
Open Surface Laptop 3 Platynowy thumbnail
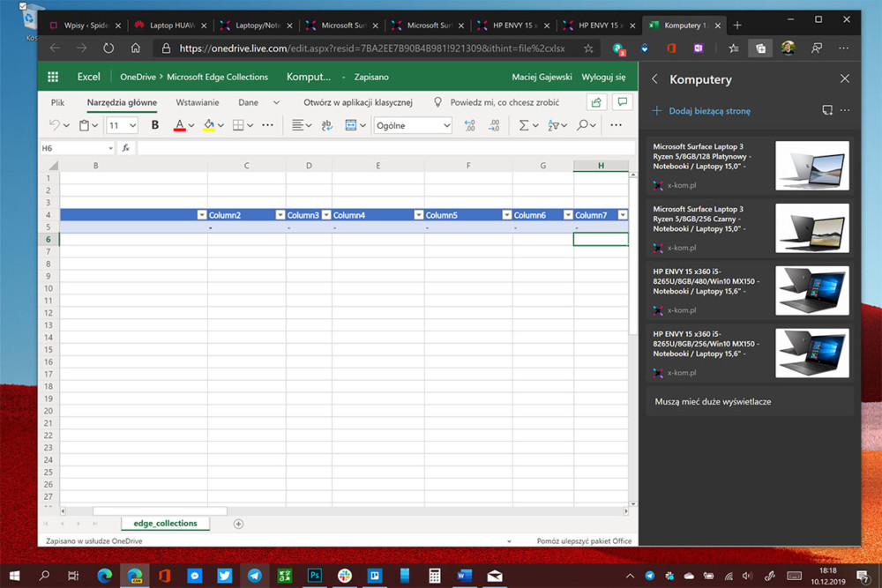[x=811, y=165]
